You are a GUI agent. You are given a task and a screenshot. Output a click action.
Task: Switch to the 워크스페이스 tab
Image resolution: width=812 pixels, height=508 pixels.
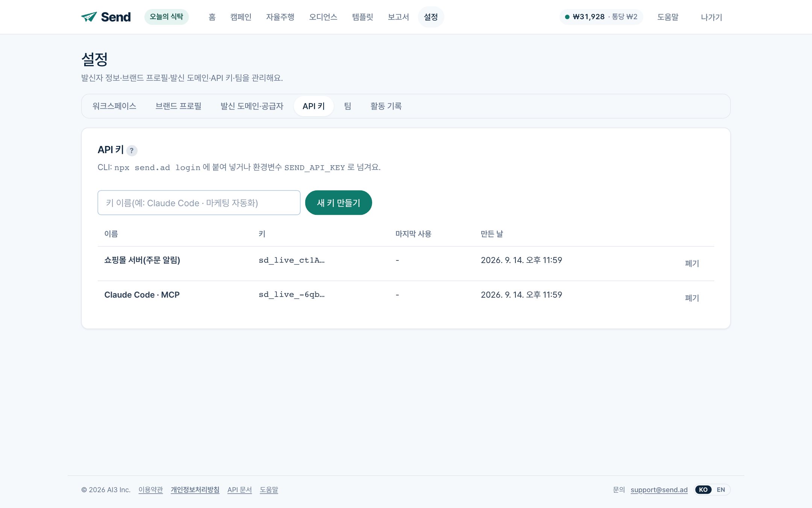(114, 106)
